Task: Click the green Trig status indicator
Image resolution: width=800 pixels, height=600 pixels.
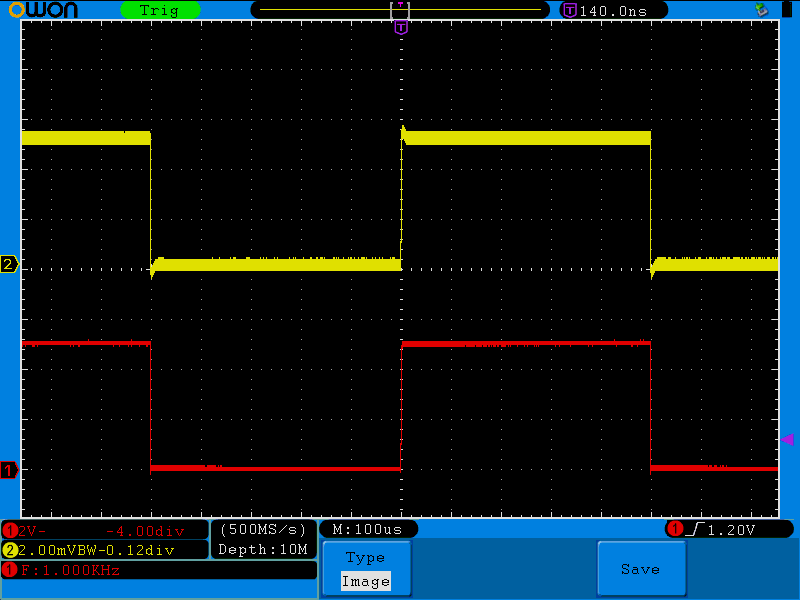Action: [x=160, y=10]
